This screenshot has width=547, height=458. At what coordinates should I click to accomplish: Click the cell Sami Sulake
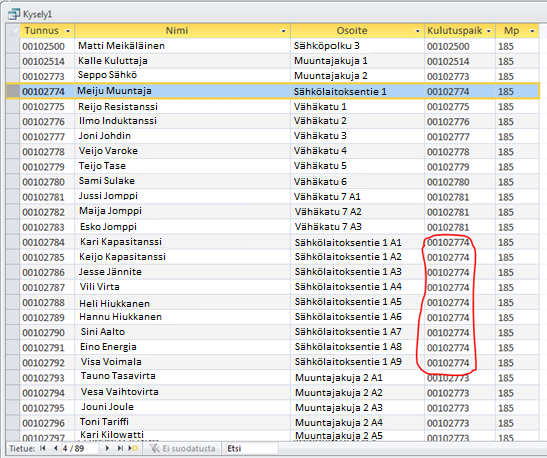click(x=182, y=181)
